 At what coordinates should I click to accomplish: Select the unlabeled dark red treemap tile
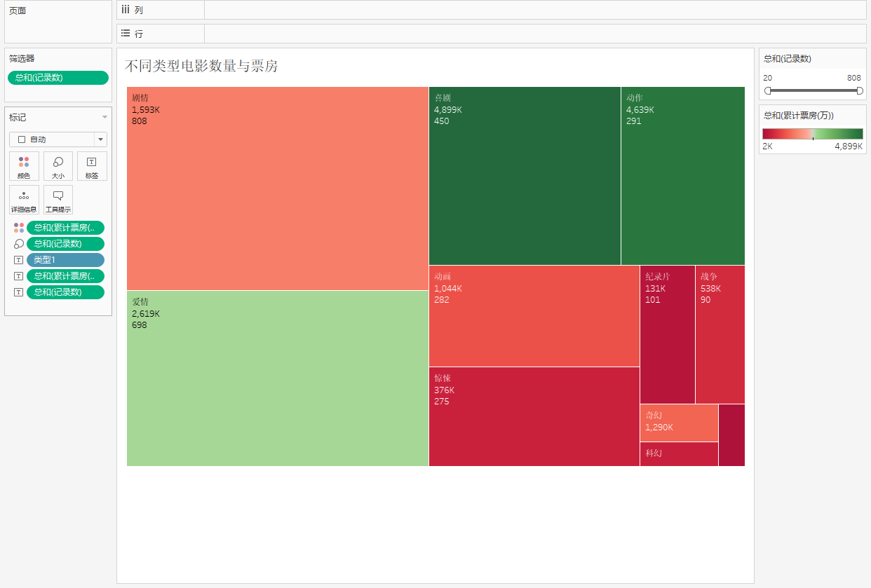coord(731,435)
